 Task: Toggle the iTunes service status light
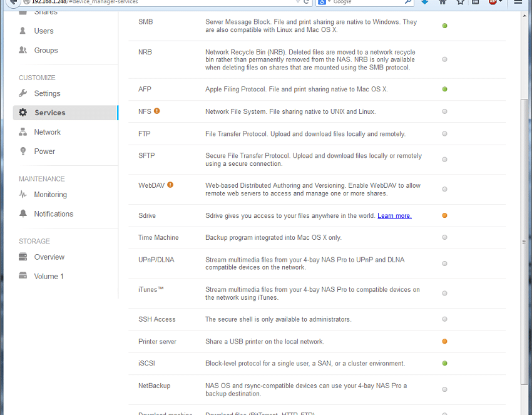tap(444, 293)
